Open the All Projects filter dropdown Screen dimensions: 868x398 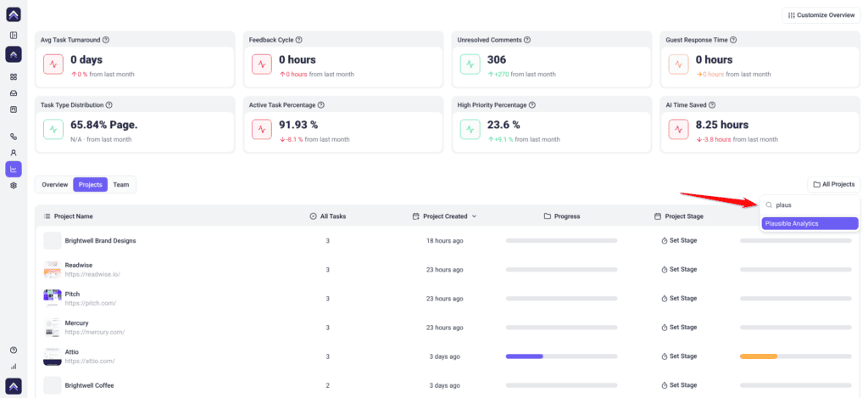pos(834,184)
